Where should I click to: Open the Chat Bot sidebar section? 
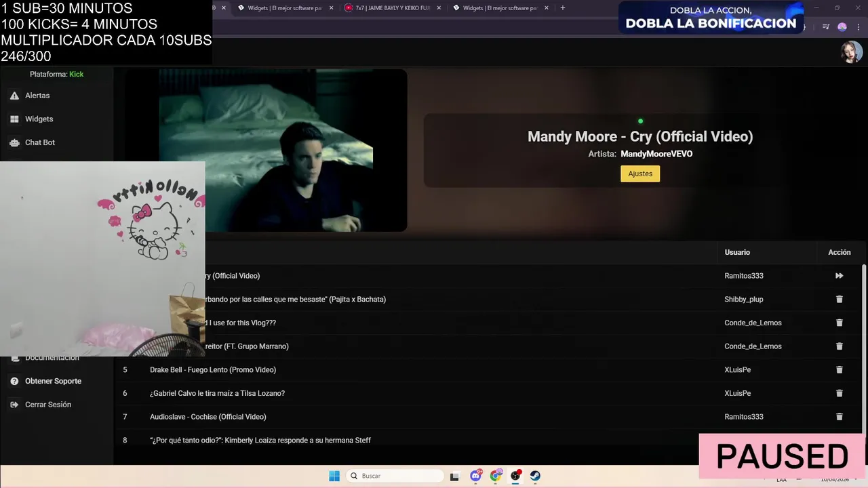pyautogui.click(x=40, y=142)
